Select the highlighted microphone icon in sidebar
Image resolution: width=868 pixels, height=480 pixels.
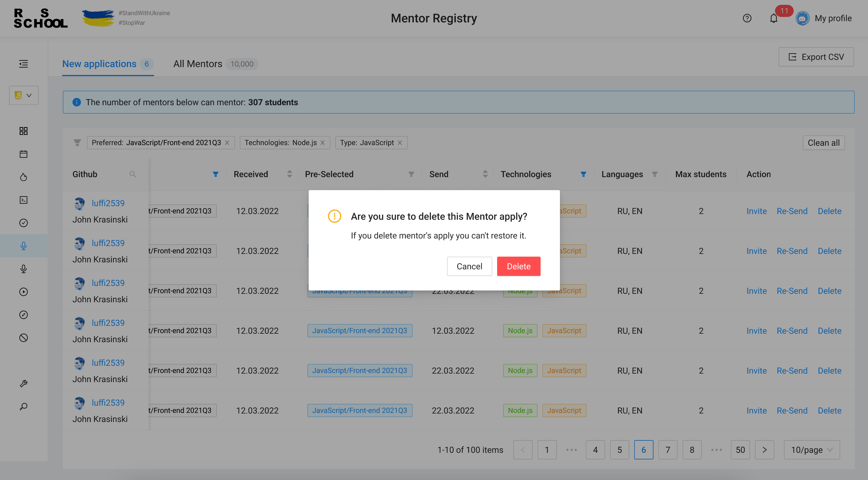click(x=23, y=246)
